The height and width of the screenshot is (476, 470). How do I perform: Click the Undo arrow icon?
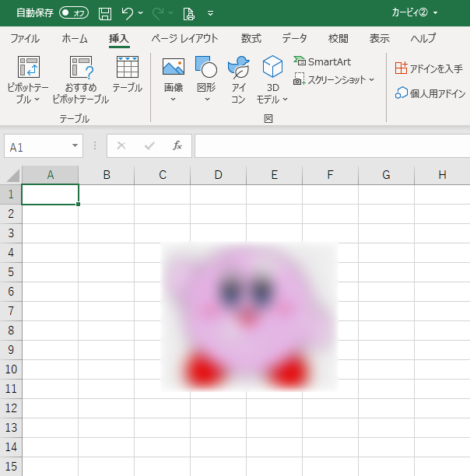click(x=127, y=13)
